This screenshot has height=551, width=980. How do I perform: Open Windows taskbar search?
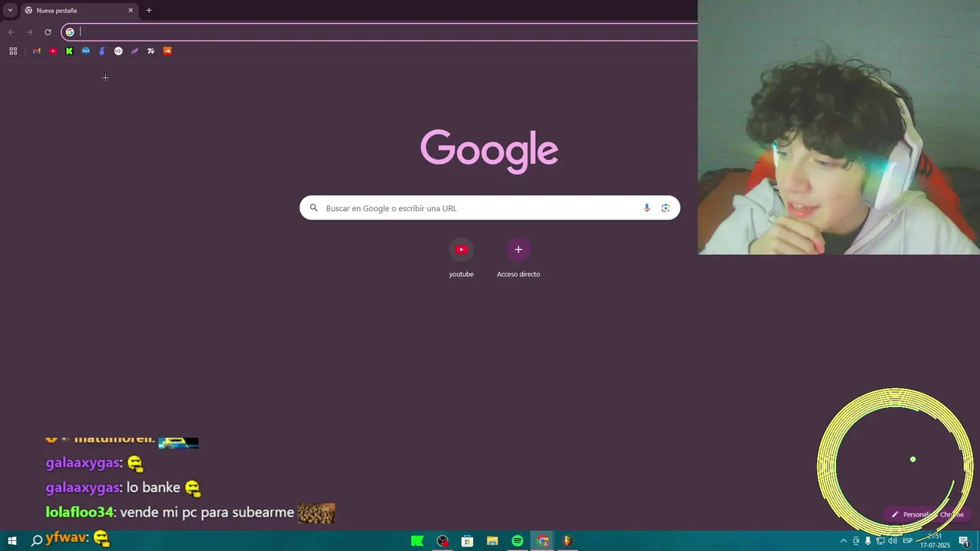36,541
